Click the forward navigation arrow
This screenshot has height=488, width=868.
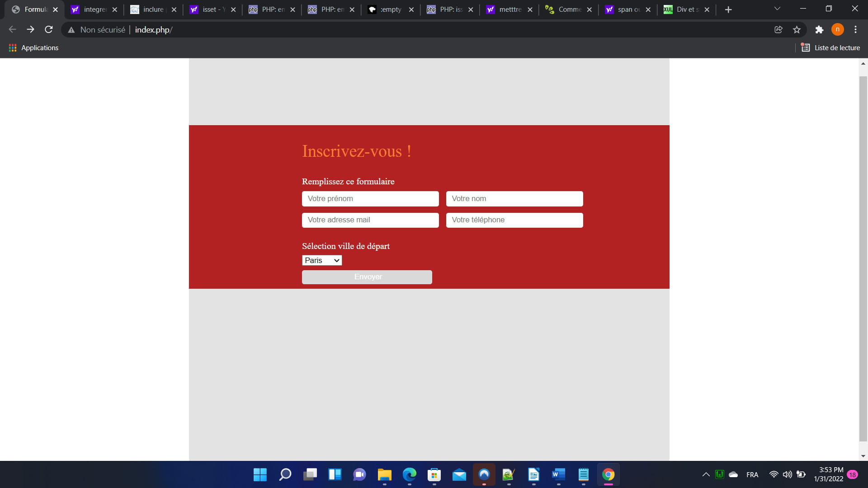coord(30,30)
